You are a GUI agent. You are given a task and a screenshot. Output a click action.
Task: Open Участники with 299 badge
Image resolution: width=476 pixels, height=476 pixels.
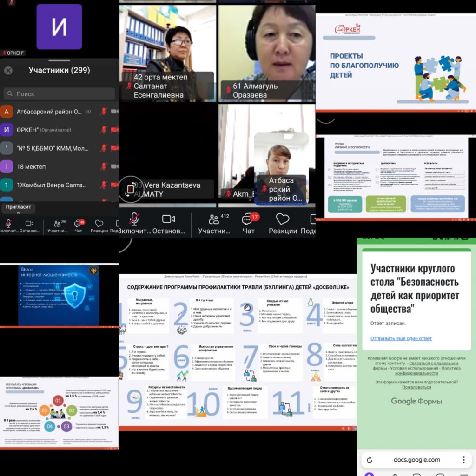click(x=58, y=226)
